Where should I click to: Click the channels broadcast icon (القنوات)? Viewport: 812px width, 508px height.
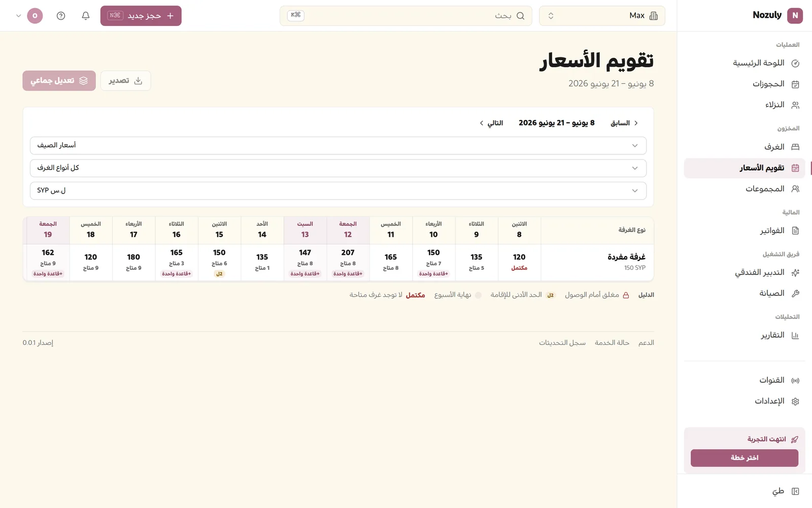[795, 380]
